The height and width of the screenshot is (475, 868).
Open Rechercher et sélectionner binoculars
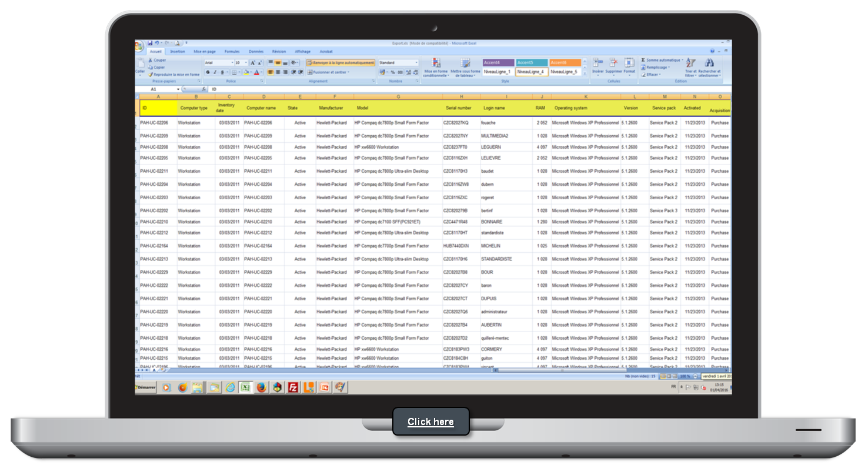(709, 67)
